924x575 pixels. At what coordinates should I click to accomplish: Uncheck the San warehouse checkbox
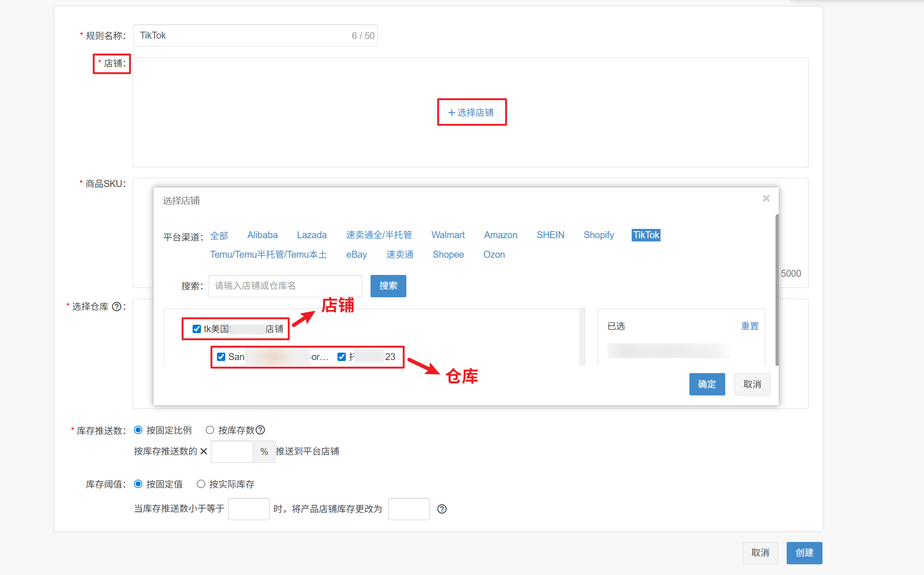coord(221,357)
